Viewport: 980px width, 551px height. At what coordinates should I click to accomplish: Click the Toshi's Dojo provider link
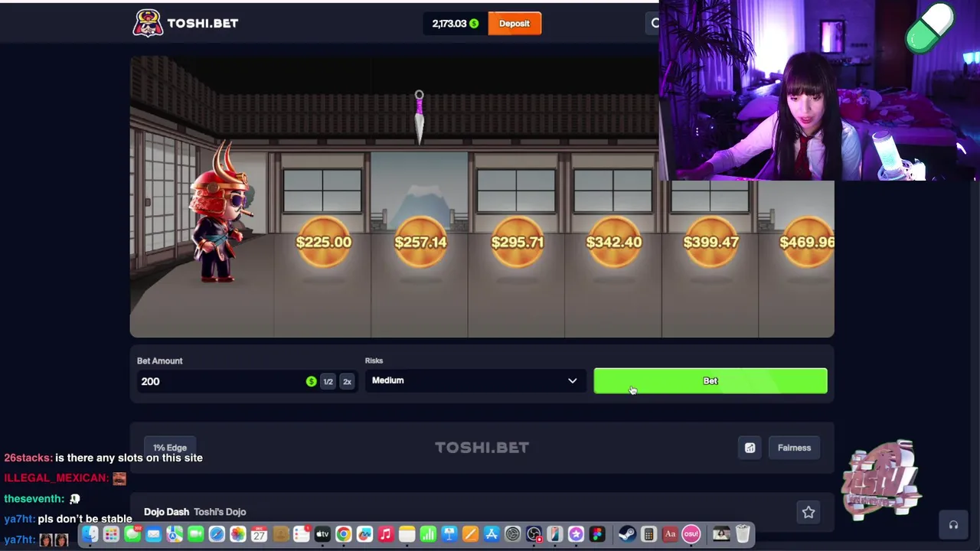tap(220, 512)
